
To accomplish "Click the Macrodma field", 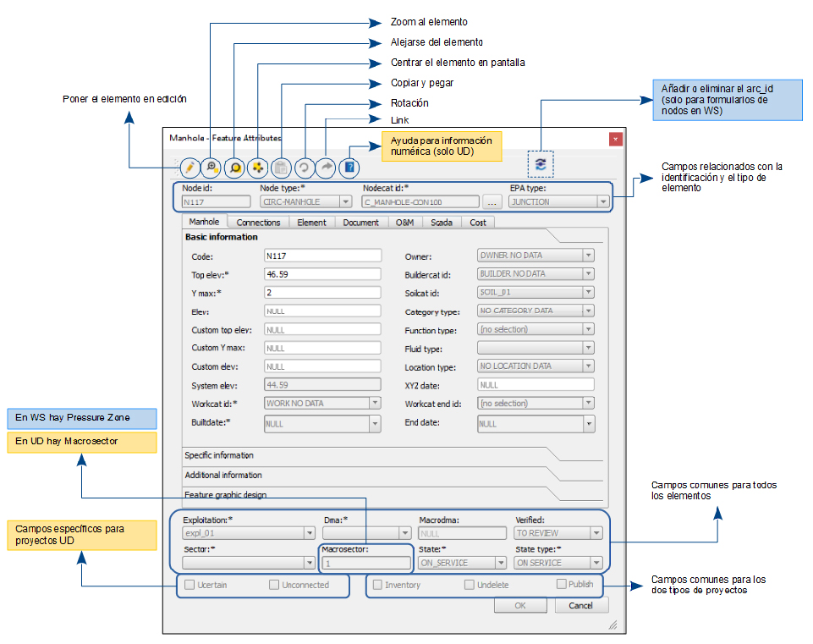I will pos(462,533).
